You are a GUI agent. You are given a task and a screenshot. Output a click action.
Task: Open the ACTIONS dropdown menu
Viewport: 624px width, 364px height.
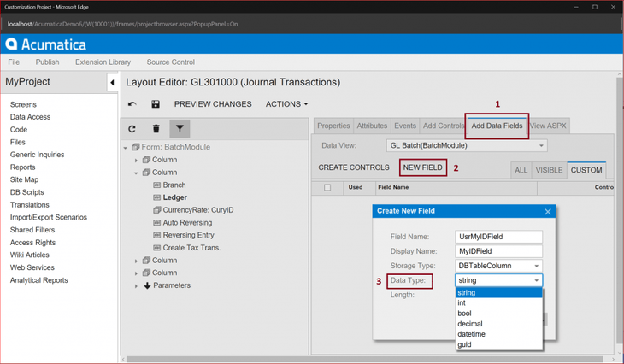pos(286,104)
